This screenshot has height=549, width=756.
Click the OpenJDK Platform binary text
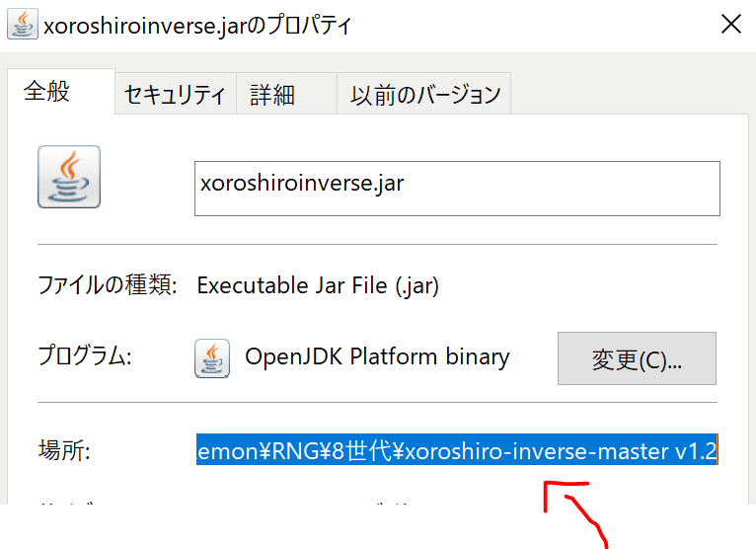(x=377, y=357)
